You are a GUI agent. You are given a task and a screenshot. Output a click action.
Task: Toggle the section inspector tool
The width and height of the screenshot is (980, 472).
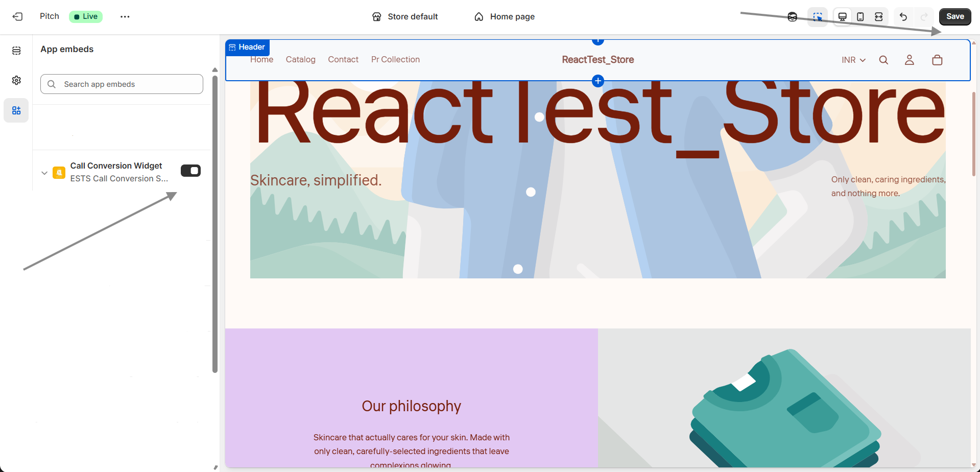pos(818,17)
